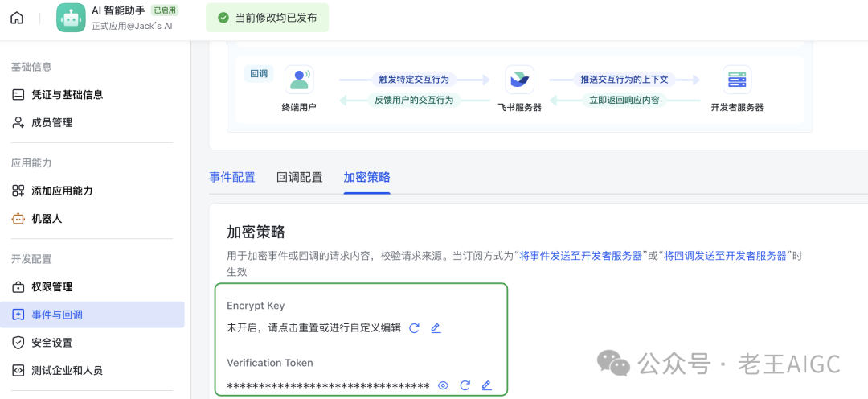
Task: Reset the Encrypt Key with refresh icon
Action: click(414, 328)
